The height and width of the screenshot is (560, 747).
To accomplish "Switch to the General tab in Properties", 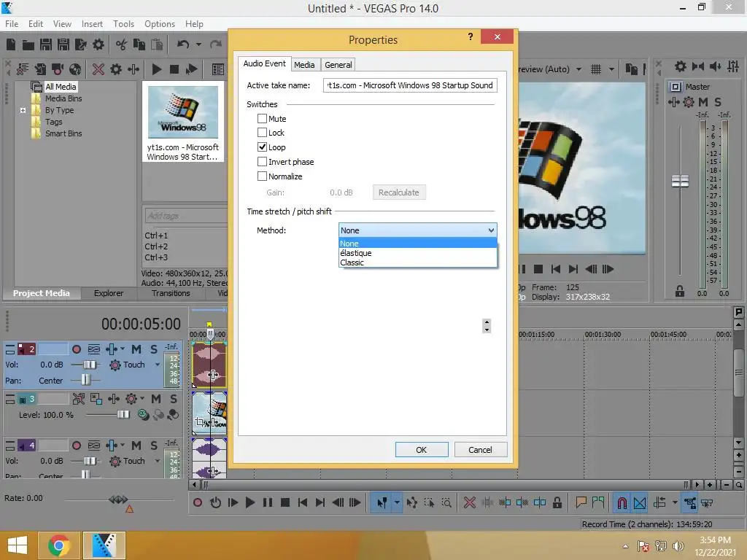I will coord(338,65).
